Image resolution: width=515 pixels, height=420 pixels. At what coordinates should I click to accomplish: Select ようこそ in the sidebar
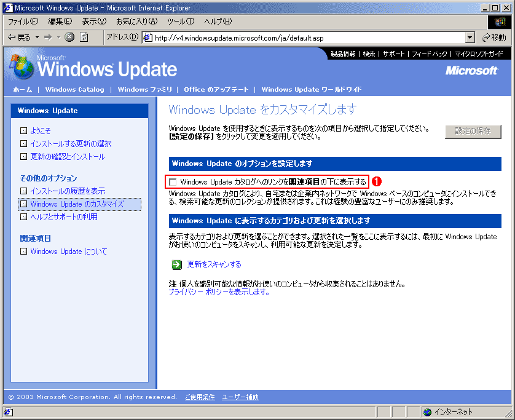click(41, 131)
